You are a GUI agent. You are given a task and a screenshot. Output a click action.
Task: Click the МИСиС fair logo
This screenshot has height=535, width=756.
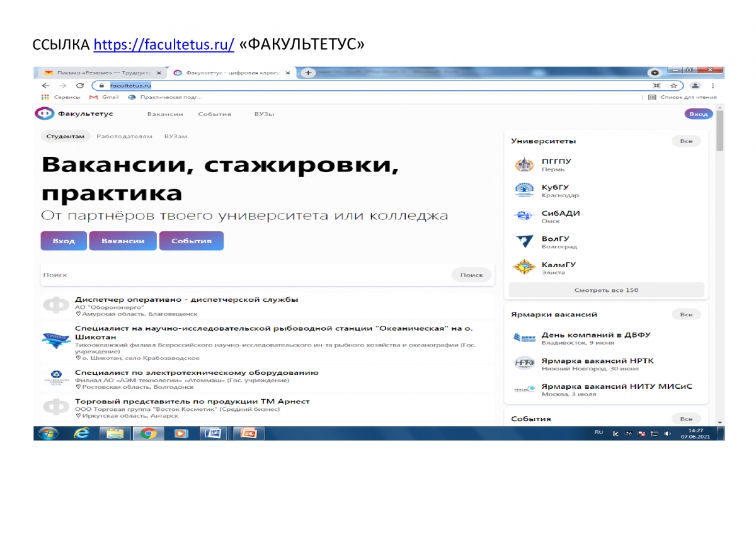[x=524, y=389]
